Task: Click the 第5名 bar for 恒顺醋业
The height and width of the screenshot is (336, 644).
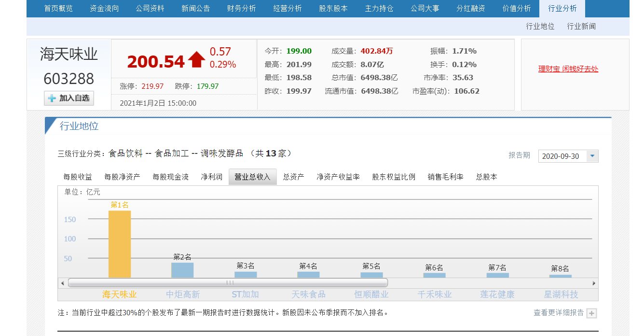Action: (x=371, y=275)
